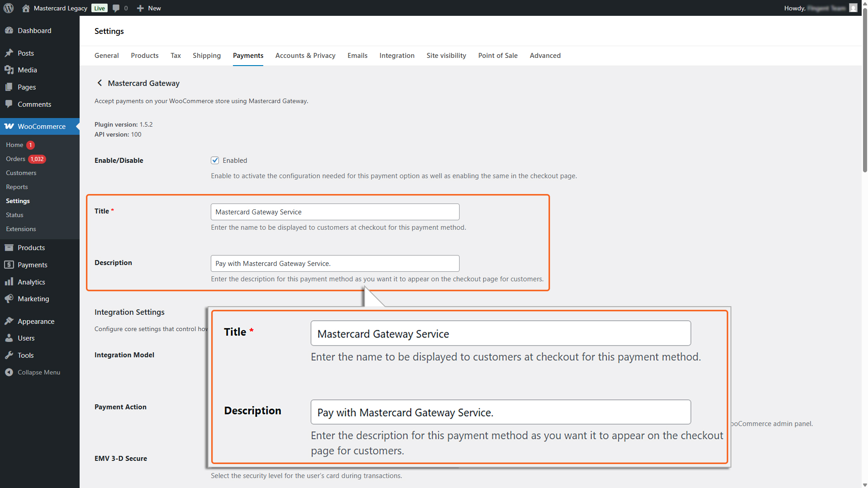Open the New content dropdown
868x488 pixels.
point(149,8)
